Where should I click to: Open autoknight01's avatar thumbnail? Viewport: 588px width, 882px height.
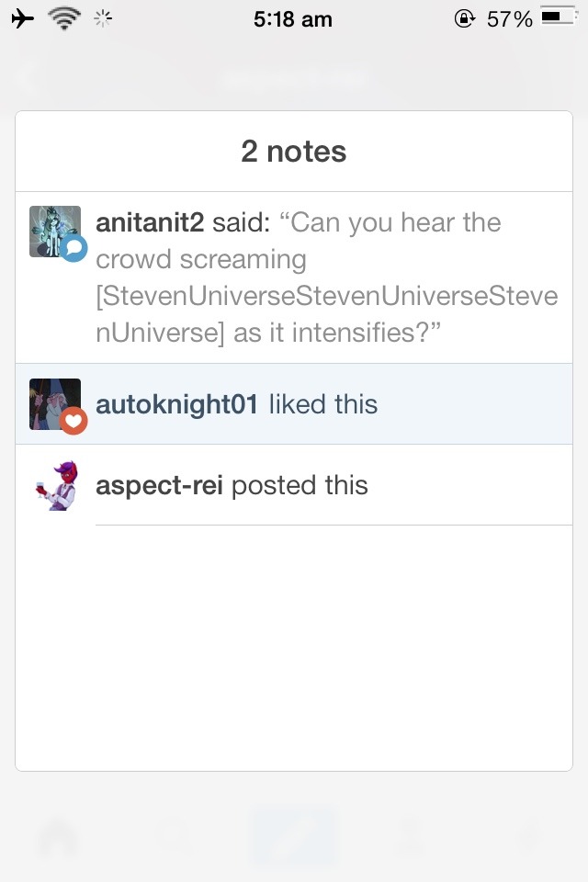click(54, 404)
